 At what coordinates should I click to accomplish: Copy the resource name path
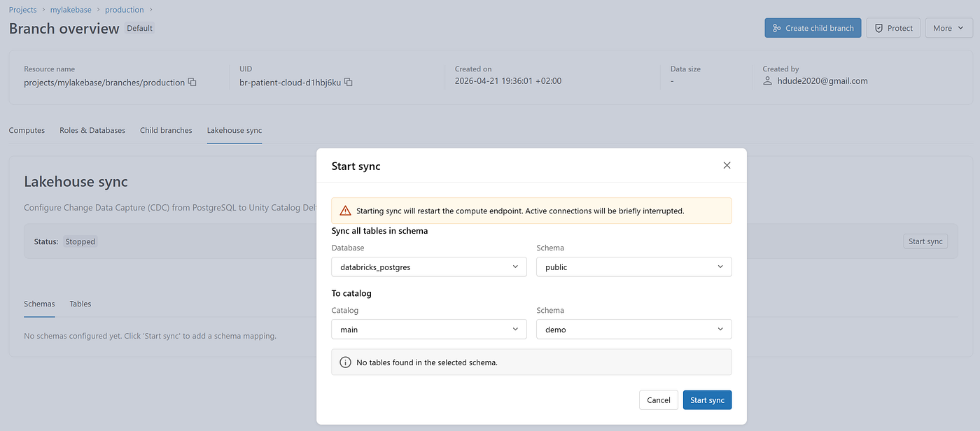pyautogui.click(x=192, y=82)
